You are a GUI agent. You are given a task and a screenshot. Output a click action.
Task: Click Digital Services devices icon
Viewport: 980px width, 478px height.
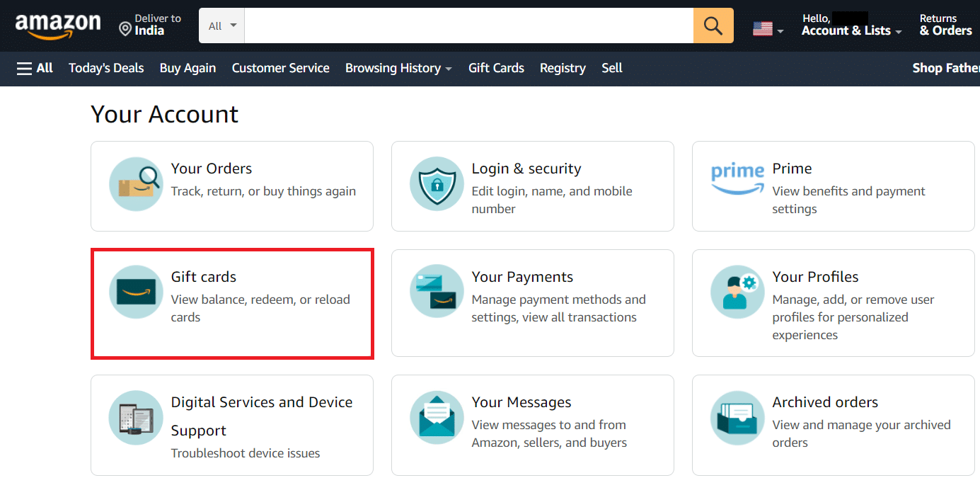(x=136, y=417)
